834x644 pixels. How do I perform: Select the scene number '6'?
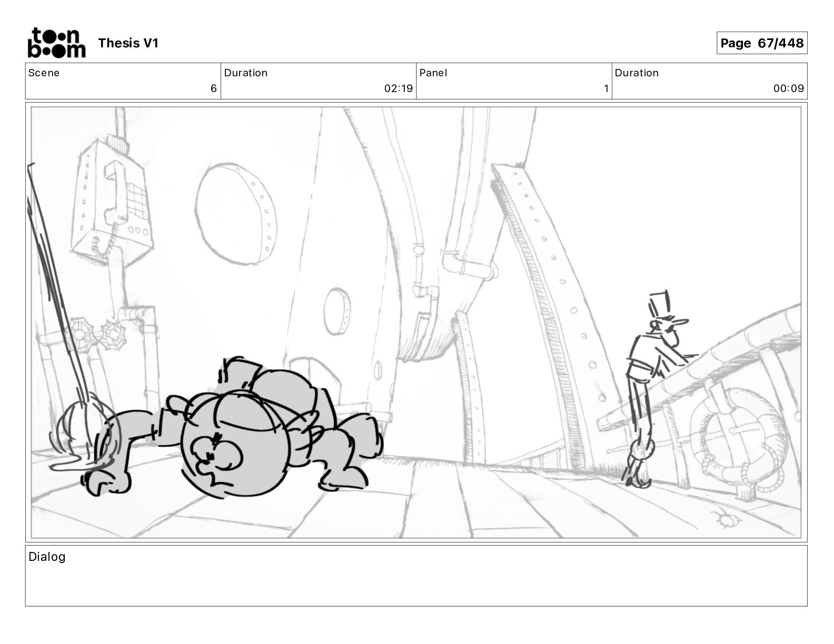pyautogui.click(x=213, y=88)
